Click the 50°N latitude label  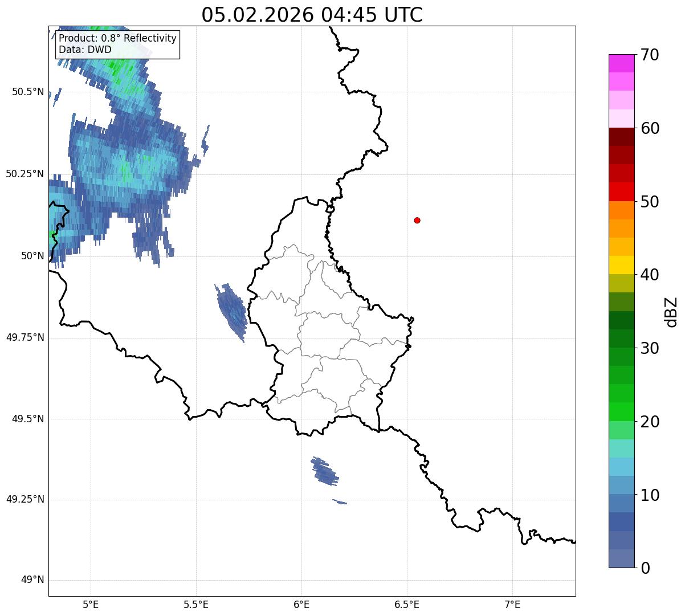tap(33, 256)
